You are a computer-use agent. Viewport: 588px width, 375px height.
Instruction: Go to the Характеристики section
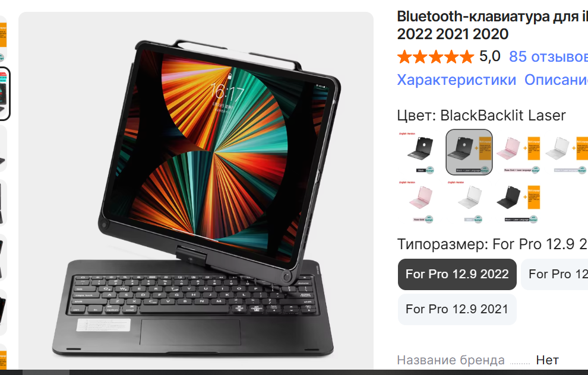pos(456,80)
